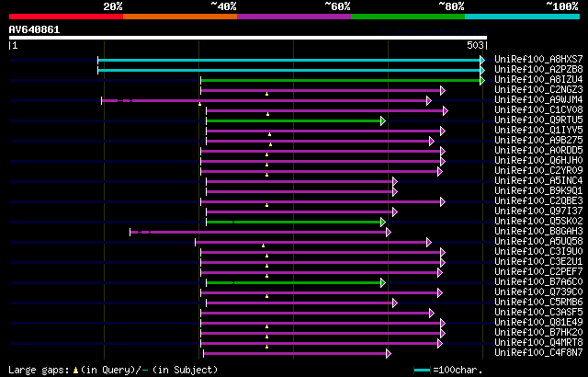Select the UniRef100_Q5SK02 hit label
Screen dimensions: 588x377
click(538, 222)
